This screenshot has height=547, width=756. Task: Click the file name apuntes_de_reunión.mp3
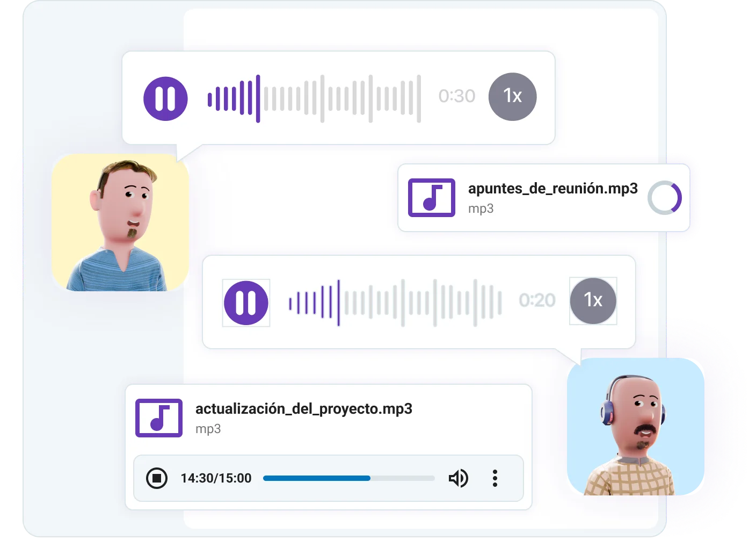553,189
